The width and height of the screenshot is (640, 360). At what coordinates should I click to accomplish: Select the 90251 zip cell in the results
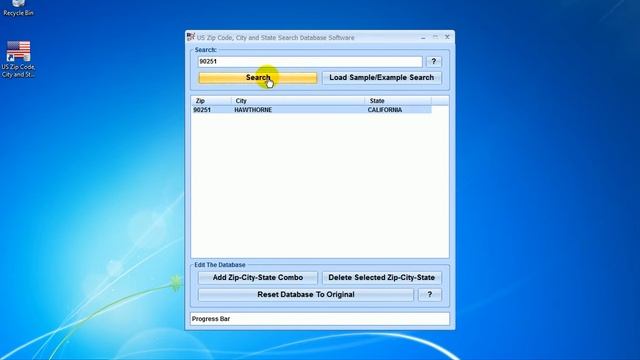(x=202, y=110)
